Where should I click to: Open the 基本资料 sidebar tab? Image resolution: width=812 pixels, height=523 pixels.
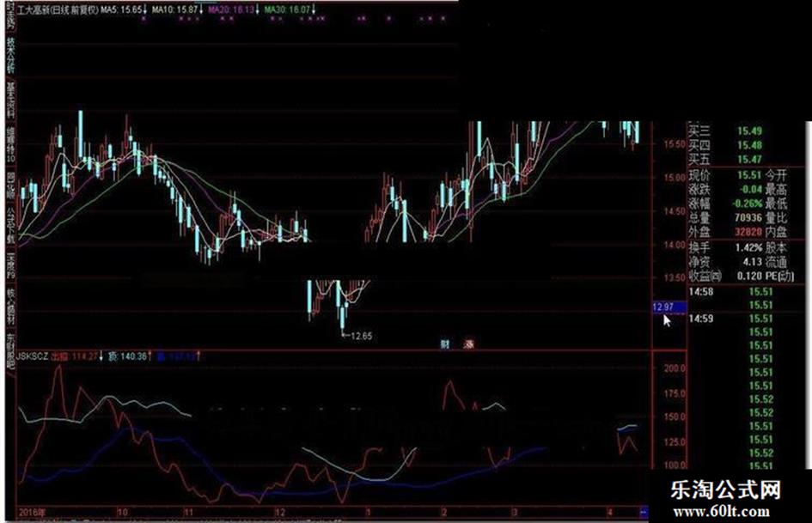pyautogui.click(x=11, y=100)
